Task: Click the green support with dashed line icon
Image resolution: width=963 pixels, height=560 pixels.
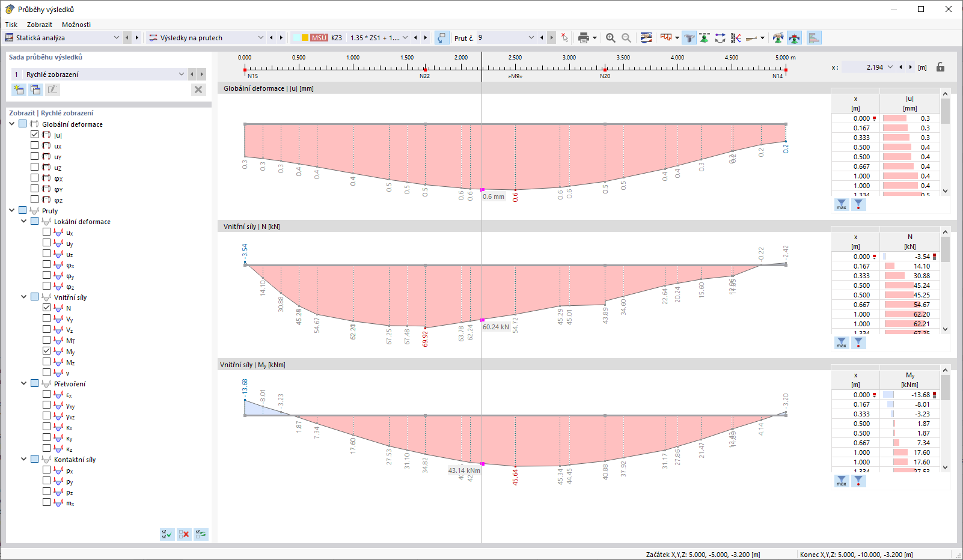Action: coord(705,38)
